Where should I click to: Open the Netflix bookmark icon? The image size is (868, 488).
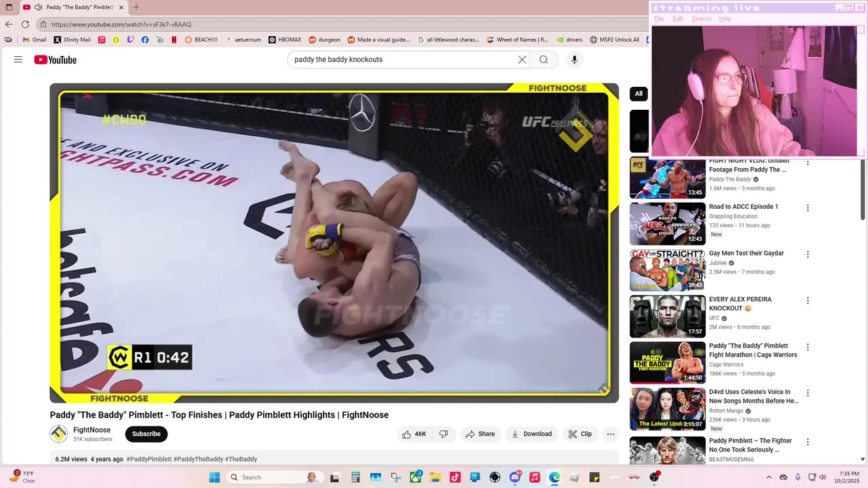(174, 40)
